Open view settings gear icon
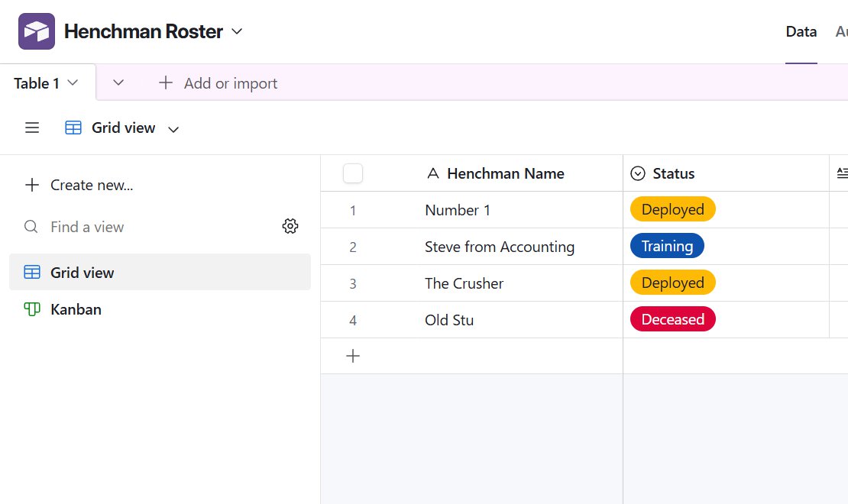Viewport: 848px width, 504px height. point(290,226)
